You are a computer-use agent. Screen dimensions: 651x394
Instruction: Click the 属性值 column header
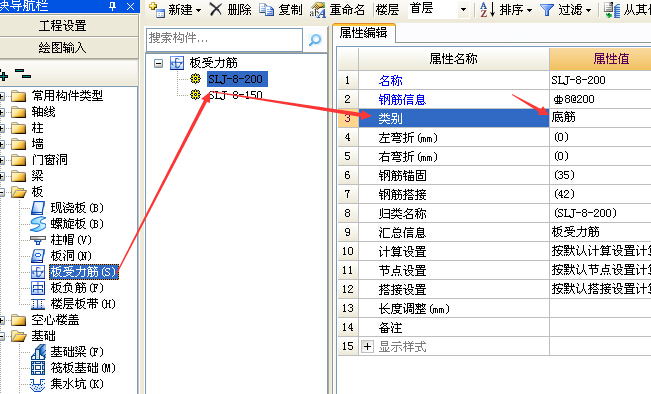(600, 59)
